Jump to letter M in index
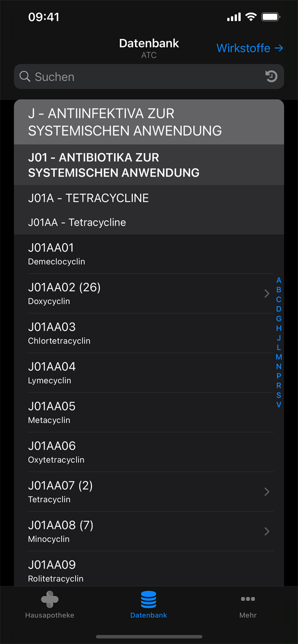The image size is (298, 644). pos(279,357)
